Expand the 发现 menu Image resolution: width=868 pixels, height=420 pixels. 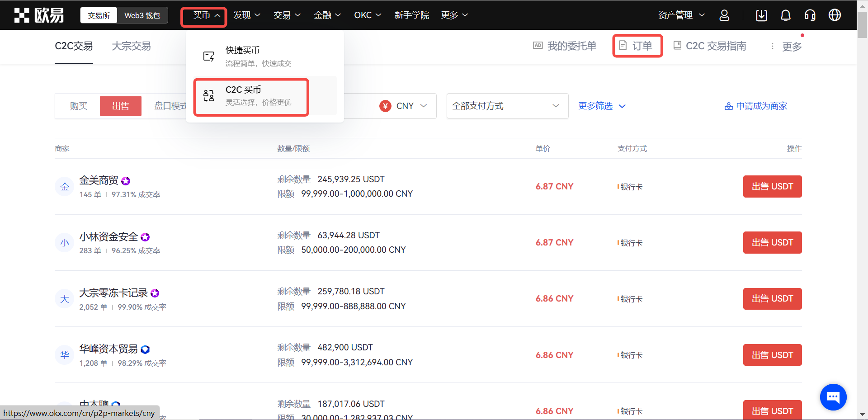click(x=247, y=15)
